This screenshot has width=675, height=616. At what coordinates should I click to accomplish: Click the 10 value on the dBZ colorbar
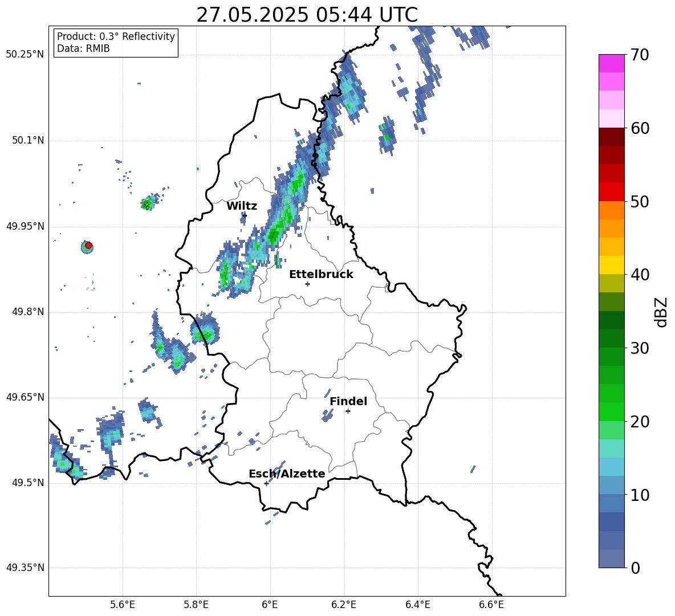coord(640,495)
